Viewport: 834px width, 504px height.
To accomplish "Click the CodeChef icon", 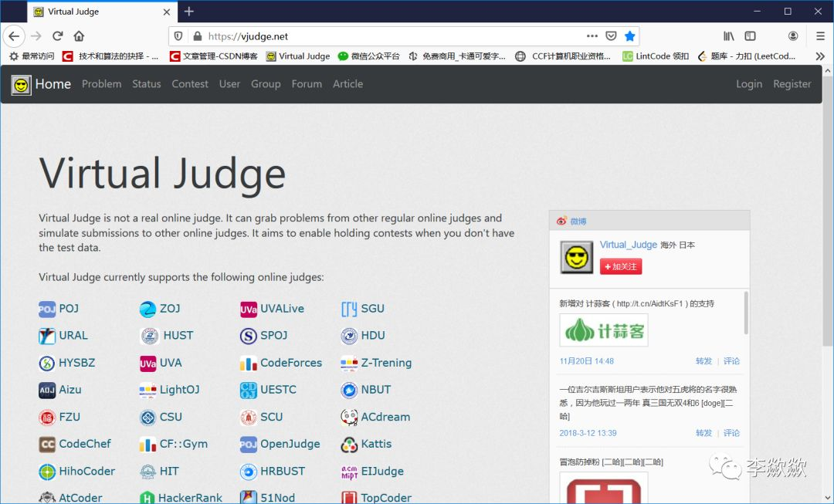I will pos(47,445).
